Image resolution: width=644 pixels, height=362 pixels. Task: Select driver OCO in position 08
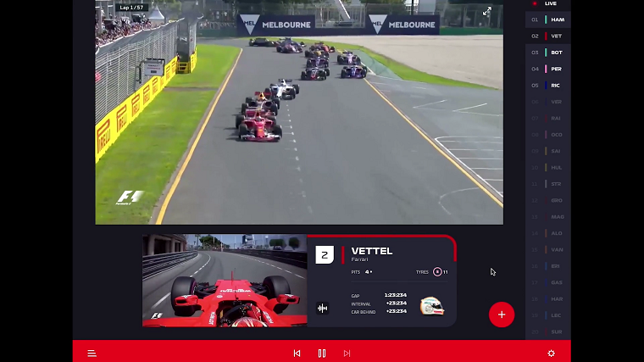point(548,135)
